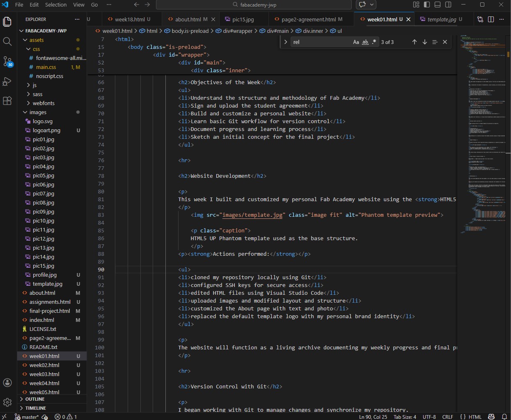Show errors and warnings problems count
This screenshot has width=511, height=420.
coord(66,417)
